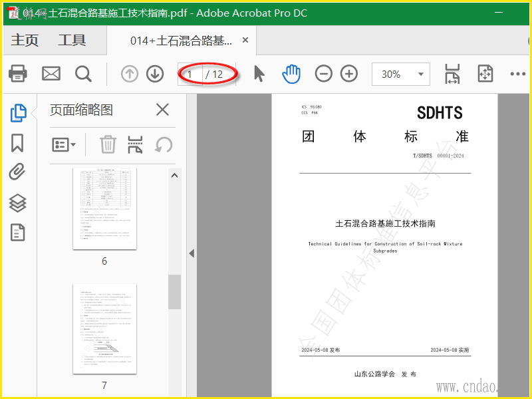The height and width of the screenshot is (399, 532).
Task: Click the fit width scrolling icon
Action: [x=453, y=74]
